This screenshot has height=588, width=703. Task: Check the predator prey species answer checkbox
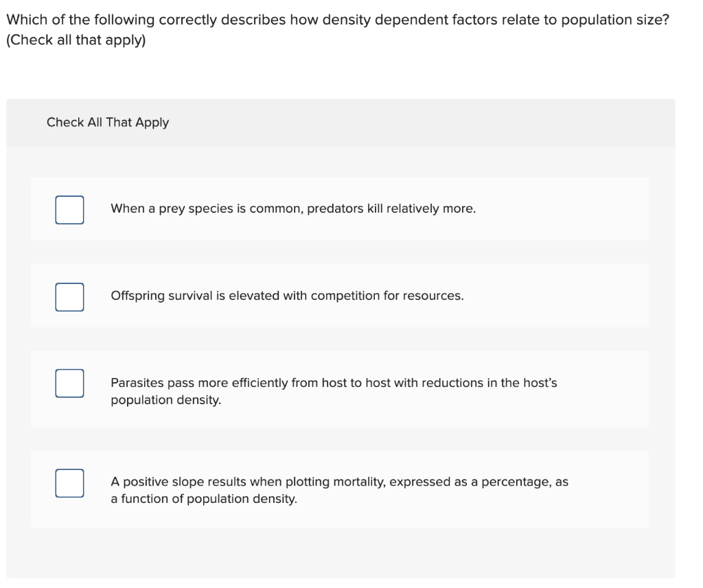point(69,209)
